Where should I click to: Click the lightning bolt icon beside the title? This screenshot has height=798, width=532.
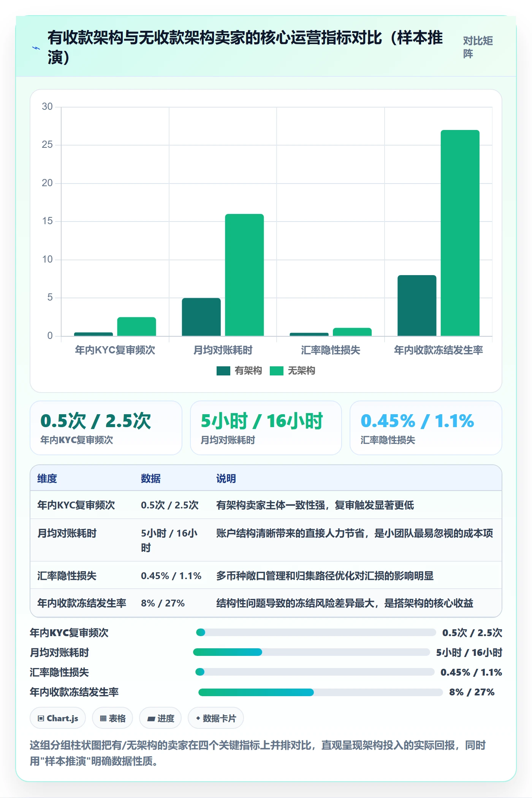pos(36,48)
